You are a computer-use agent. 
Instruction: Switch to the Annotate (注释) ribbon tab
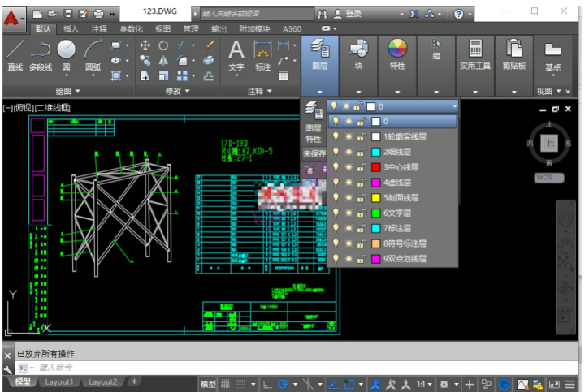pyautogui.click(x=99, y=28)
